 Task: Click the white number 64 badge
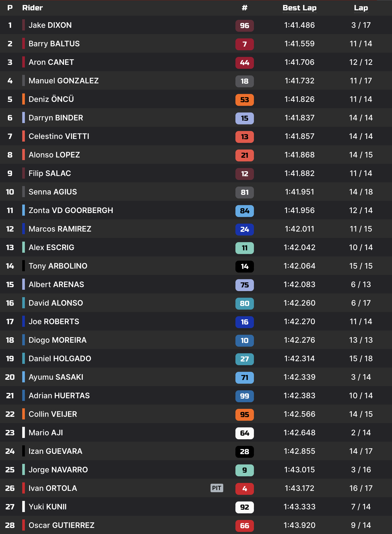tap(244, 433)
